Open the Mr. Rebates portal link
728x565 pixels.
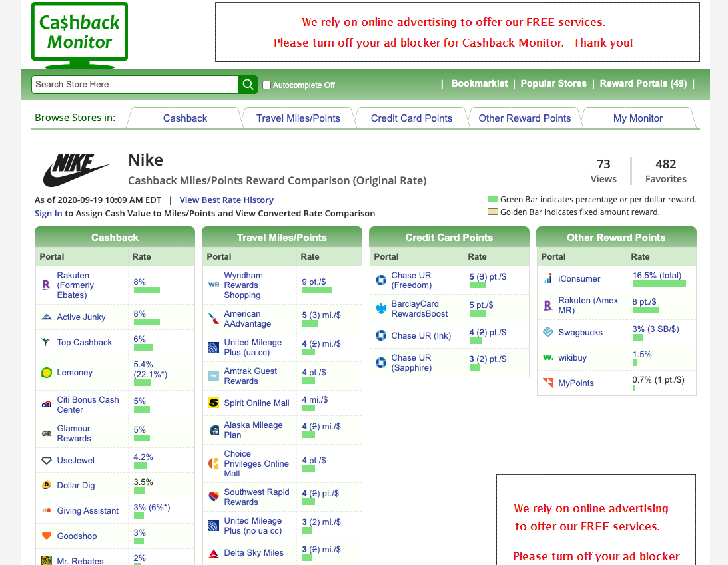click(x=80, y=561)
